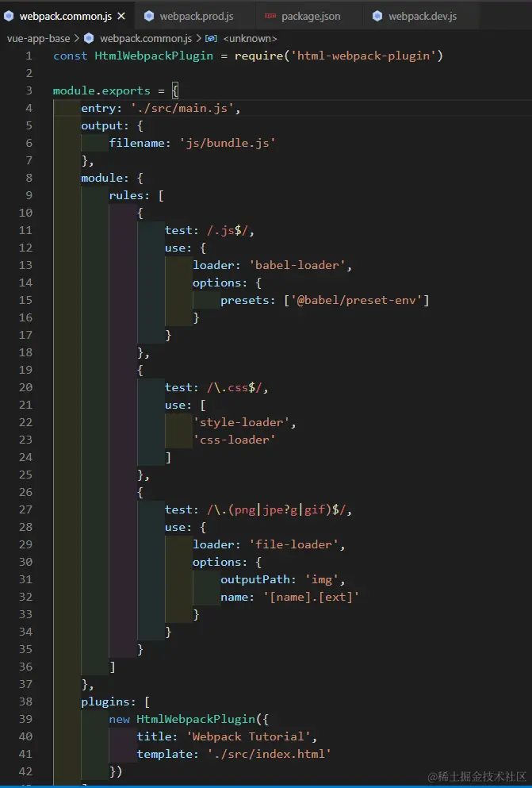
Task: Click the 'file-loader' string
Action: tap(294, 544)
